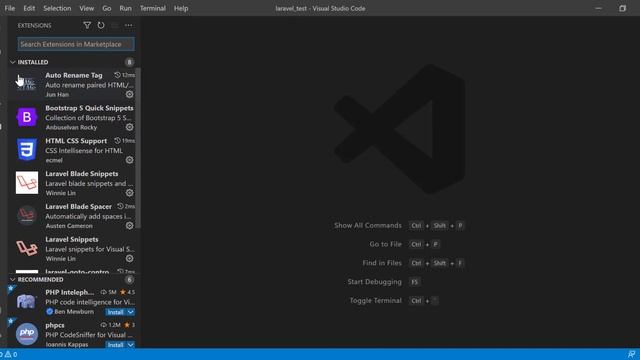Open manage gear for Laravel Blade Spacer

coord(129,225)
